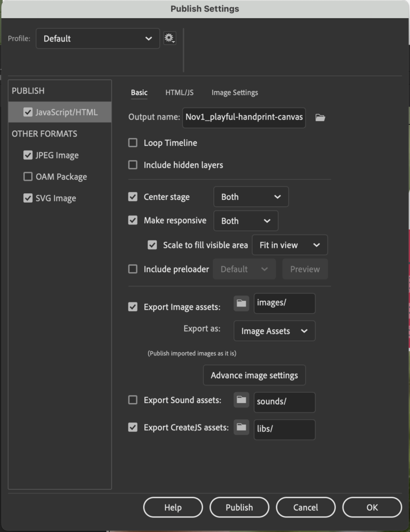Open the Export as Image Assets dropdown
The image size is (410, 532).
274,331
